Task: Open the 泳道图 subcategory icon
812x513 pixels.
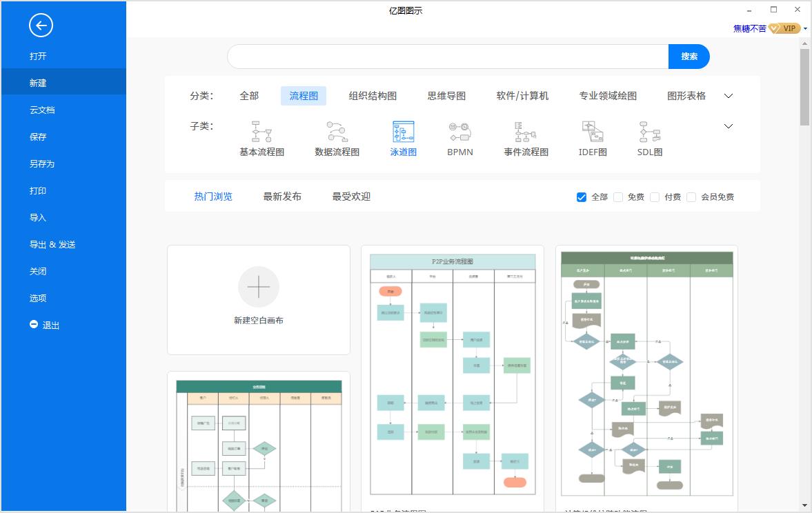Action: [x=403, y=132]
